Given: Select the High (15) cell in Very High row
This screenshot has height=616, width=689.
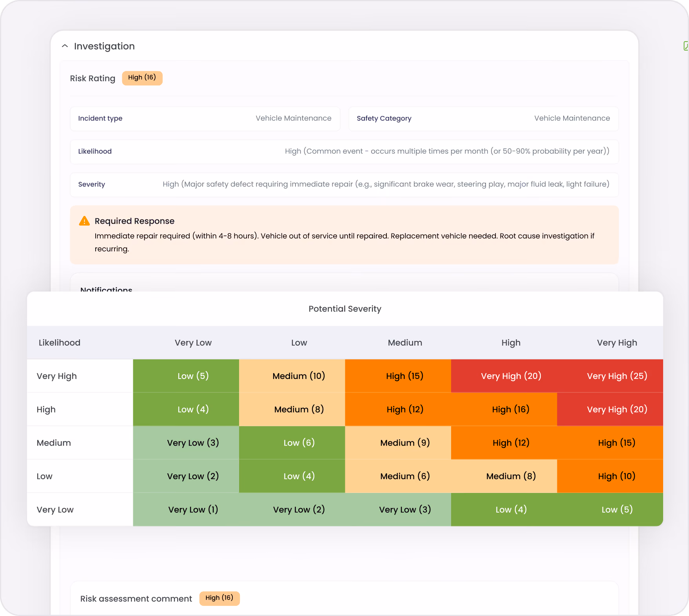Looking at the screenshot, I should pyautogui.click(x=398, y=376).
